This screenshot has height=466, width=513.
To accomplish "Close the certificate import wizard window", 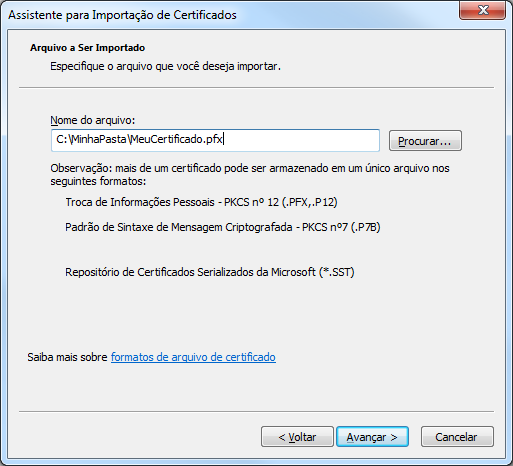I will pyautogui.click(x=482, y=10).
